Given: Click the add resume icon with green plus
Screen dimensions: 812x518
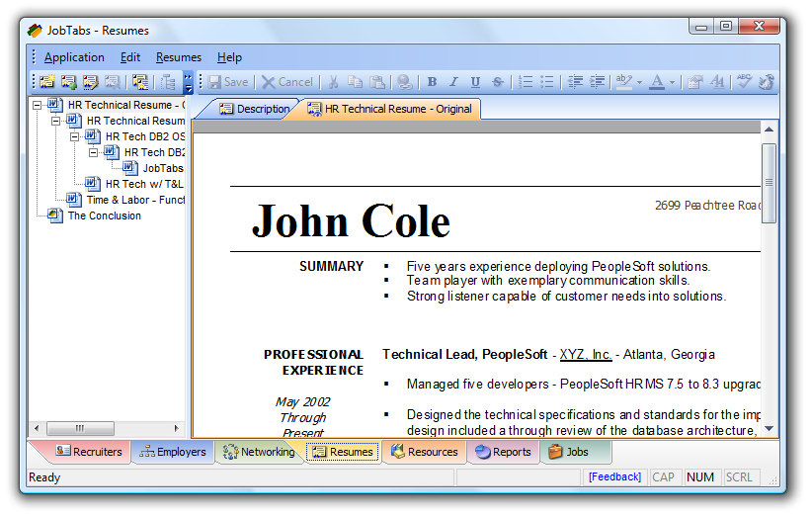Looking at the screenshot, I should point(69,82).
